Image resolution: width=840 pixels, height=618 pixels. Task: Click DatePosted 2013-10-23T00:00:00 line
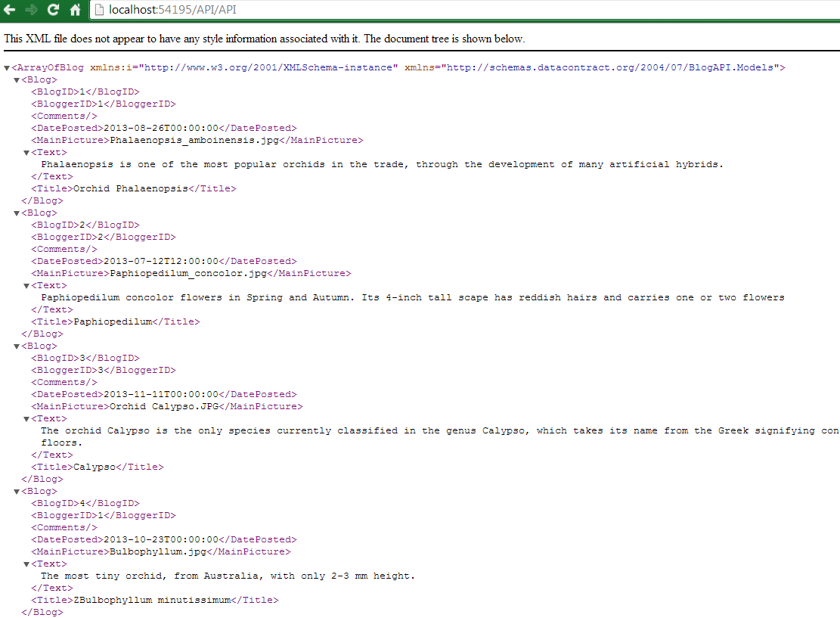164,540
